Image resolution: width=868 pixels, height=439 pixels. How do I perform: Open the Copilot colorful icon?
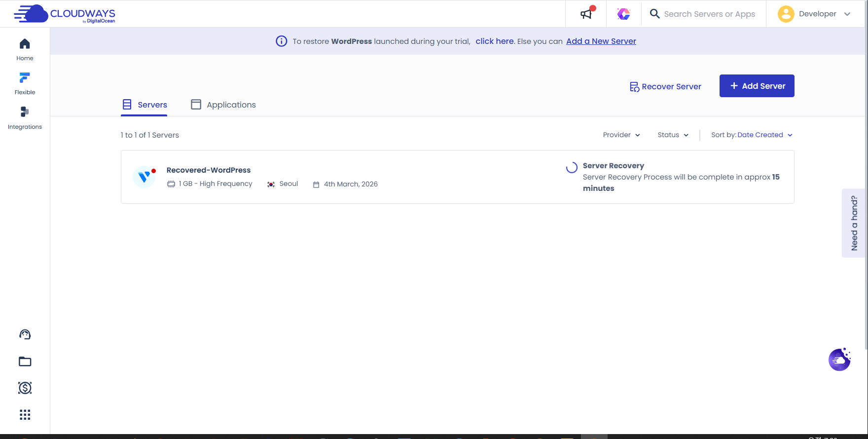[x=623, y=14]
